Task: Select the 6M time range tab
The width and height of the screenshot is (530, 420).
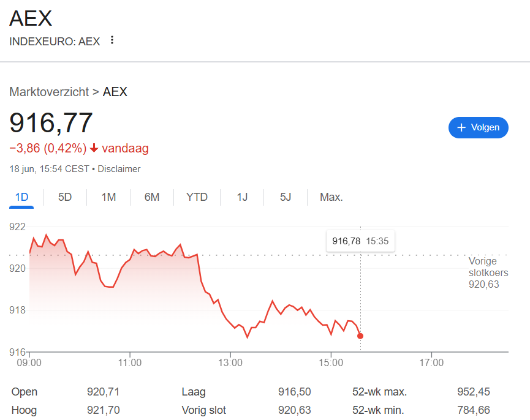Action: (152, 197)
